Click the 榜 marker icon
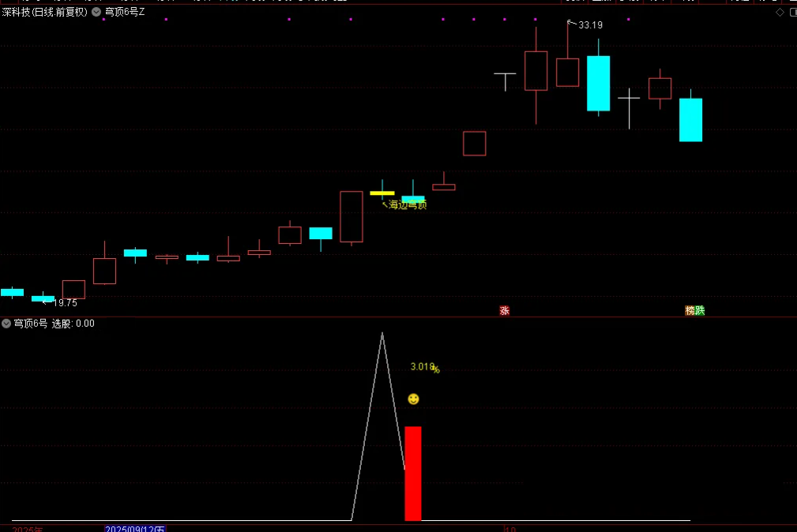The height and width of the screenshot is (532, 797). point(690,311)
